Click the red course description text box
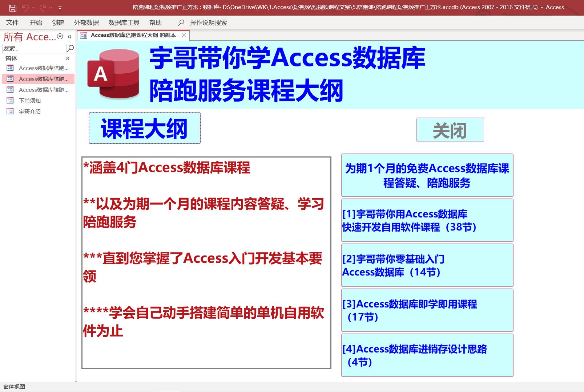Viewport: 584px width, 392px height. (x=206, y=263)
